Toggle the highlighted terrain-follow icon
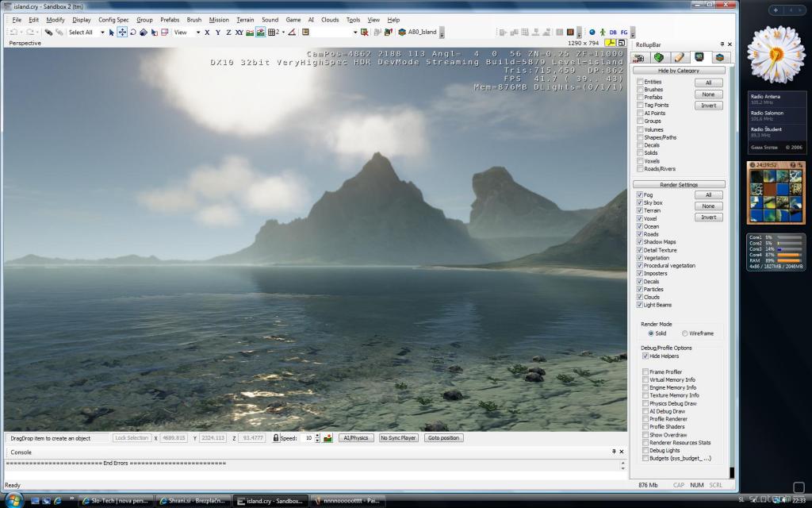 [x=260, y=32]
